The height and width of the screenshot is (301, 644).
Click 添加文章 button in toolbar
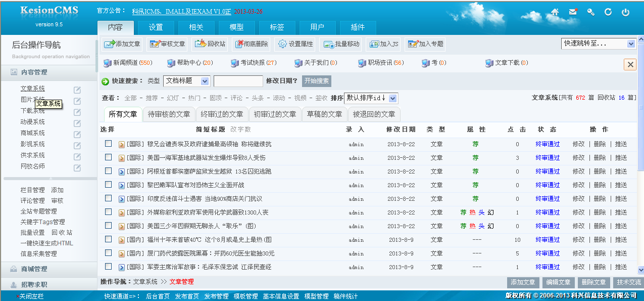[122, 44]
